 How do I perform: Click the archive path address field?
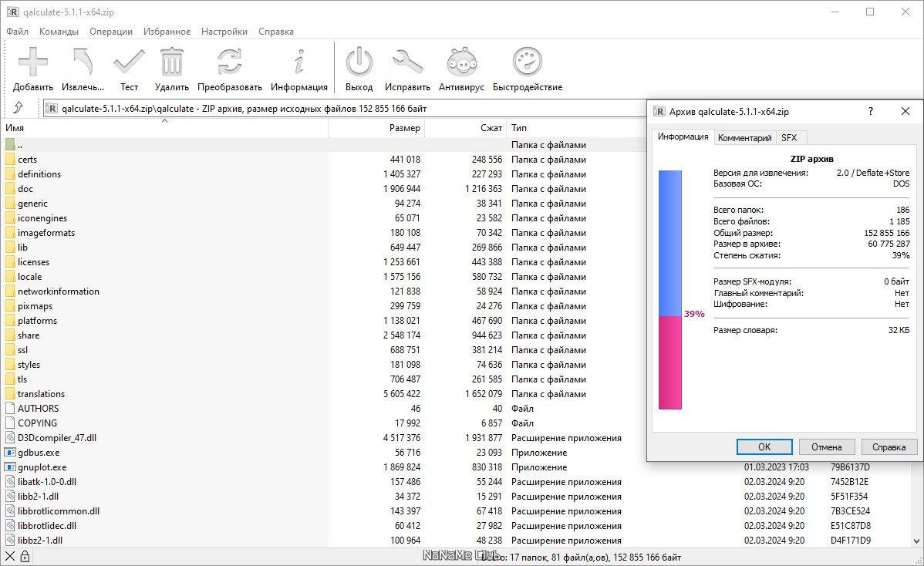click(x=345, y=109)
